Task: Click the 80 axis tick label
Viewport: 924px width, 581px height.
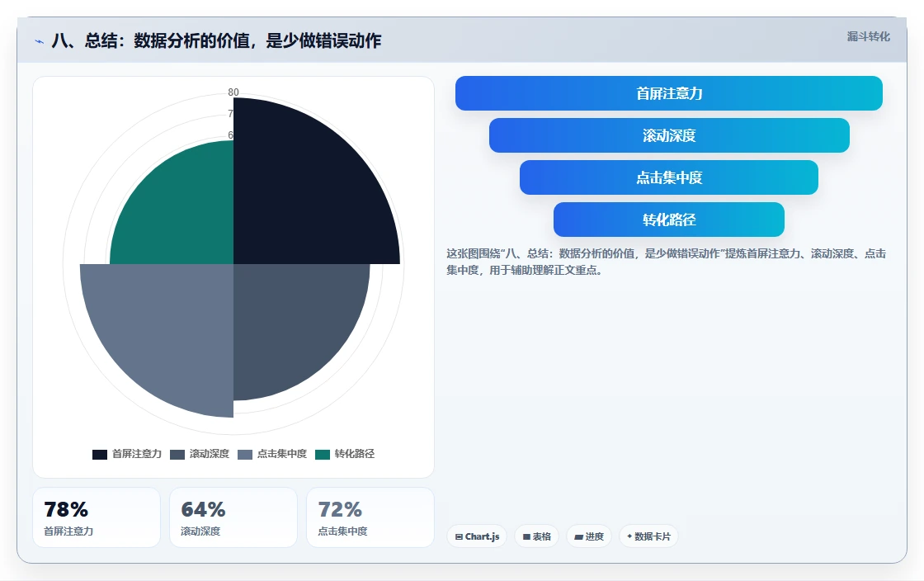Action: click(233, 92)
